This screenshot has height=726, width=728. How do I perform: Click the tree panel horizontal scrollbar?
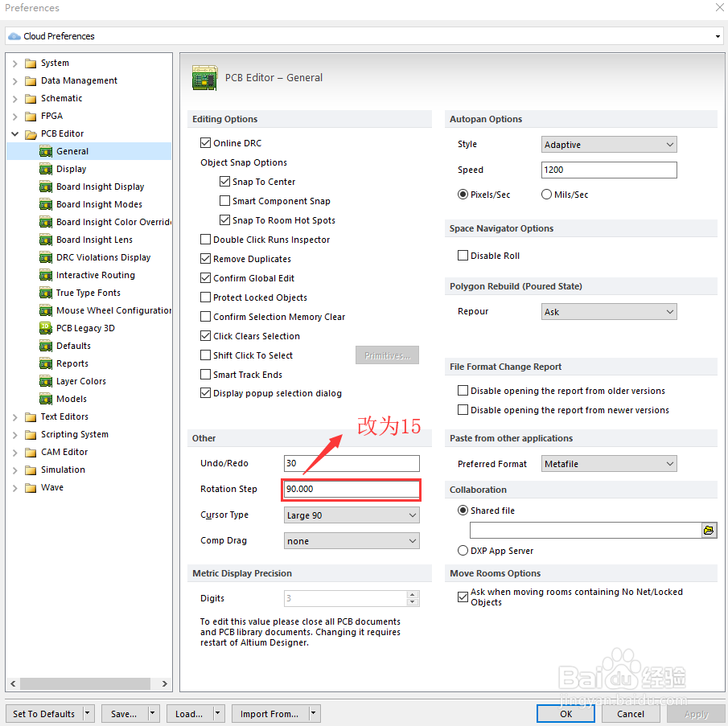[x=85, y=683]
